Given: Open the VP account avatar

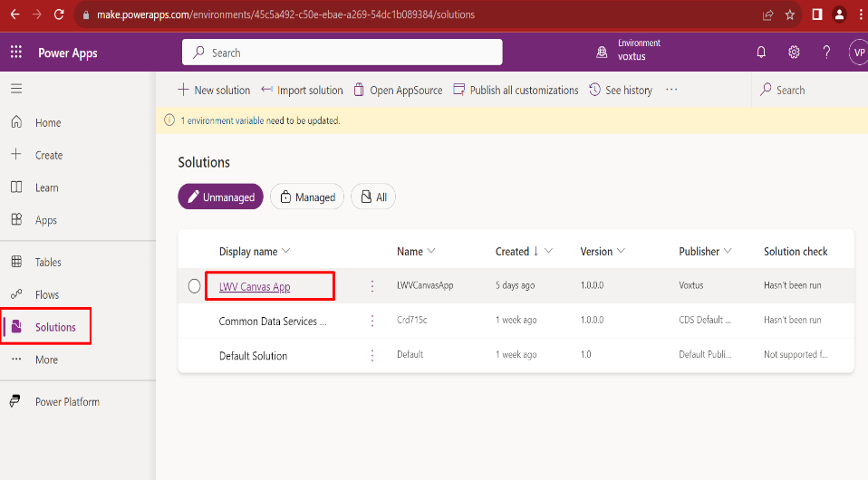Looking at the screenshot, I should click(859, 52).
